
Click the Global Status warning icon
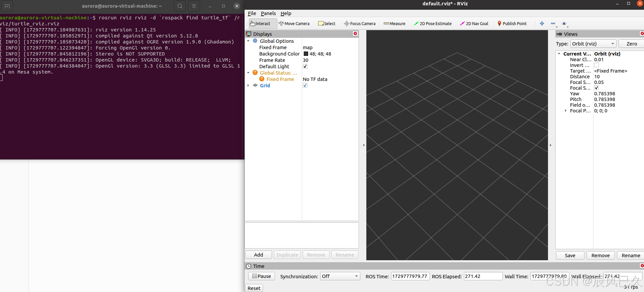tap(255, 73)
